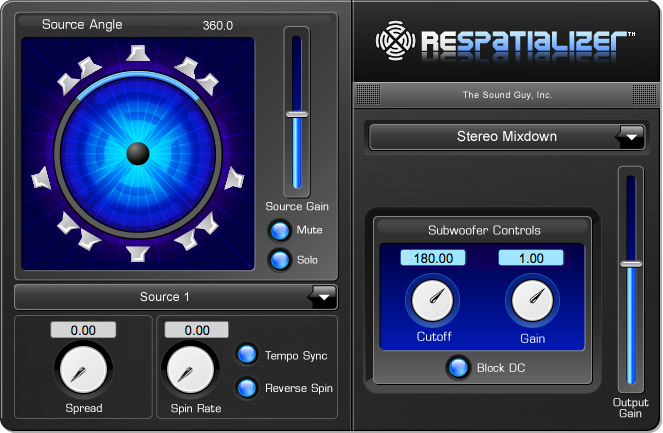Toggle the Solo button
Viewport: 663px width, 433px height.
[x=279, y=260]
